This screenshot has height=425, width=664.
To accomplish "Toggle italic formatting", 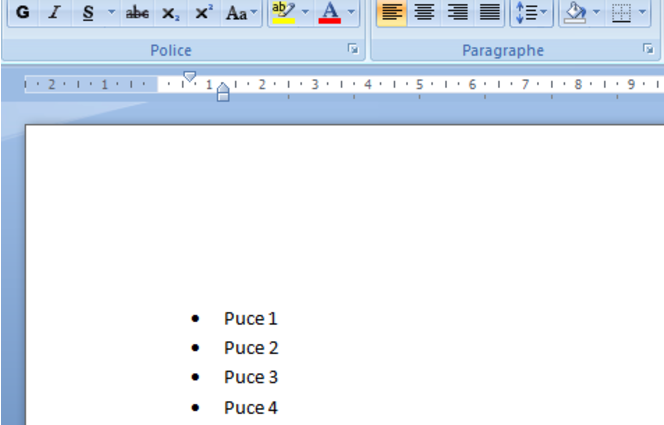I will point(55,13).
